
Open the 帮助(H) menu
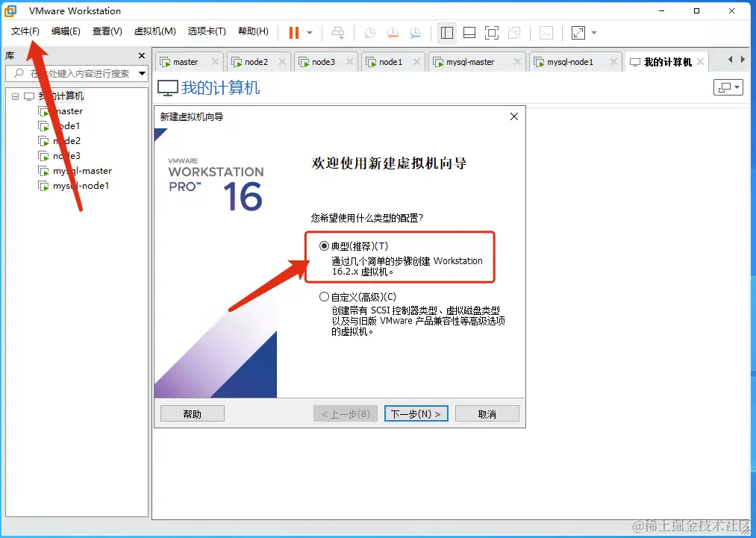pyautogui.click(x=253, y=31)
